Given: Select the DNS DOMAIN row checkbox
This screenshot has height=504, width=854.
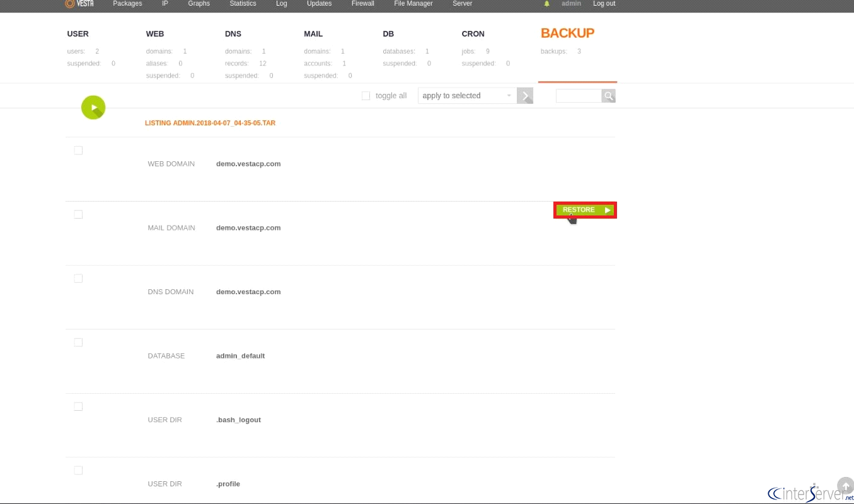Looking at the screenshot, I should (x=78, y=278).
